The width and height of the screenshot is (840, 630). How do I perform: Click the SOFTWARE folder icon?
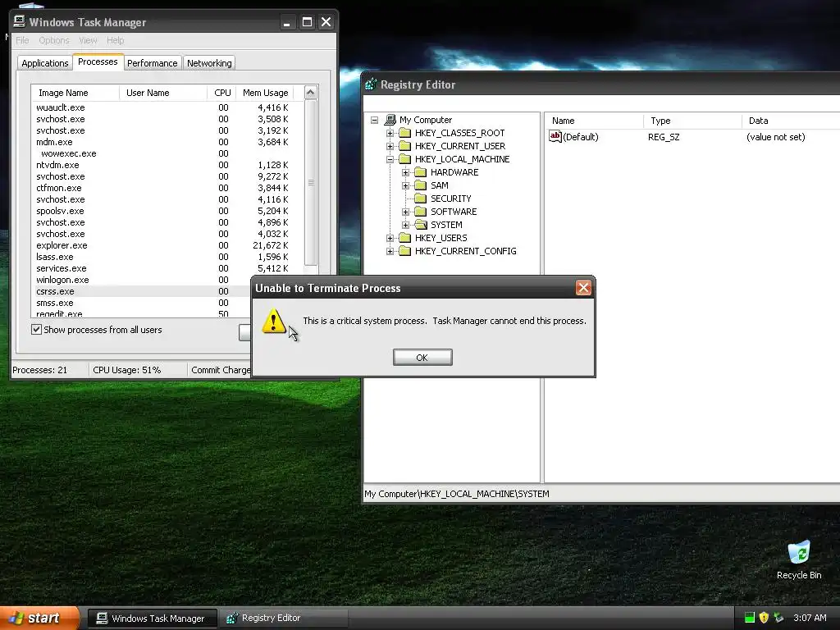[421, 211]
